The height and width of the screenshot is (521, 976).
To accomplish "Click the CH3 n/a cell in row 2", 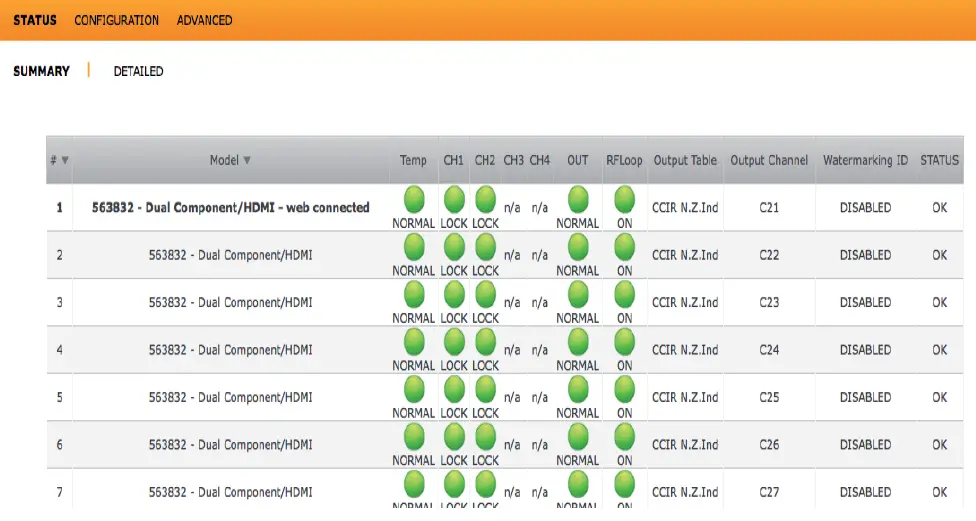I will coord(512,255).
